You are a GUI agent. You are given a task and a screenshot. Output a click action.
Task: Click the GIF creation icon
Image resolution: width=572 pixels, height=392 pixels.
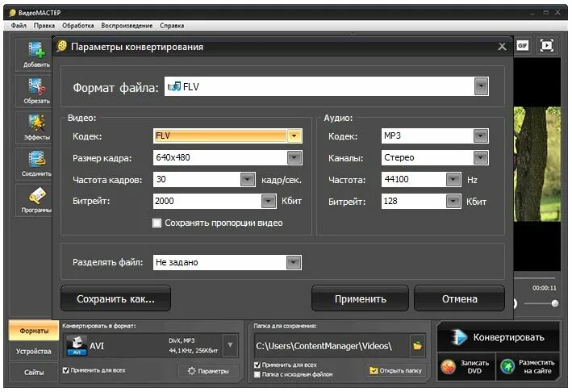tap(523, 46)
